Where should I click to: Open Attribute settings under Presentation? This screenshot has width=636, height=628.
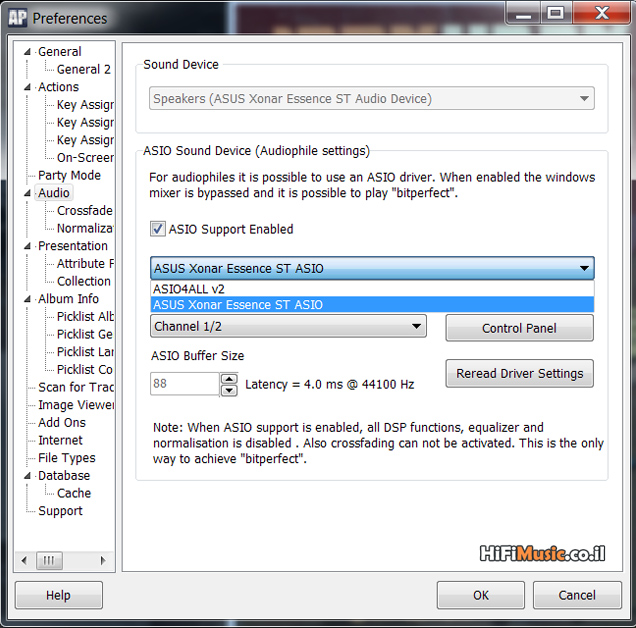pos(85,264)
